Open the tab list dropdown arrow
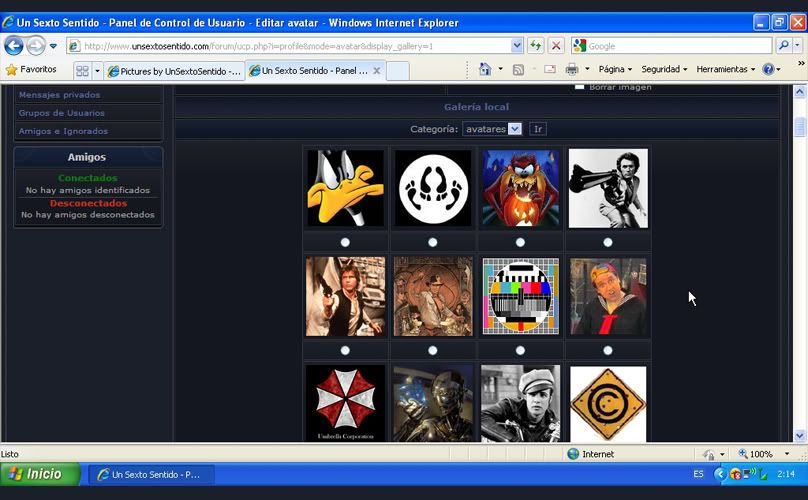The width and height of the screenshot is (808, 500). coord(96,71)
